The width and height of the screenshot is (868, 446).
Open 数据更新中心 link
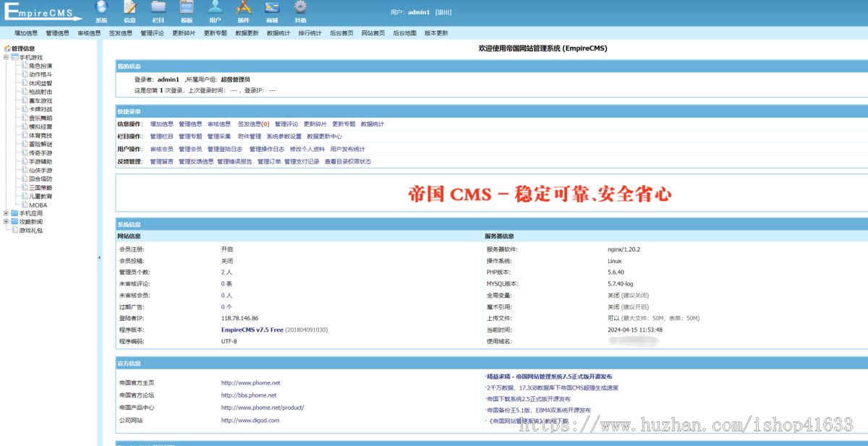click(x=325, y=137)
